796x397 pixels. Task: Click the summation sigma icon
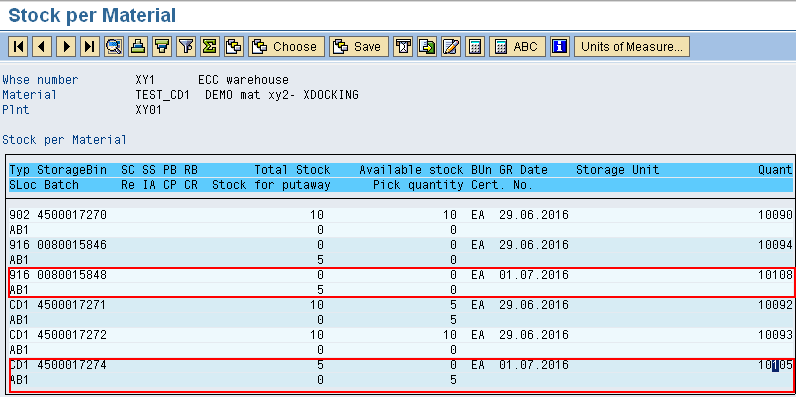tap(210, 47)
